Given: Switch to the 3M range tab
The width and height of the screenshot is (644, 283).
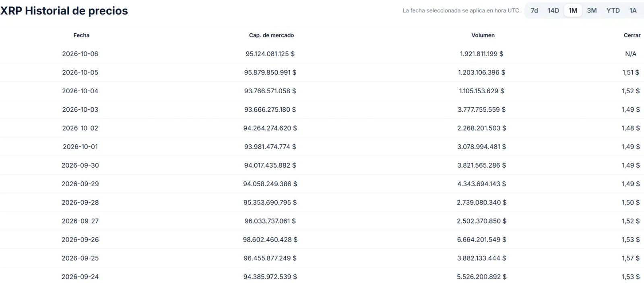Looking at the screenshot, I should click(x=592, y=10).
